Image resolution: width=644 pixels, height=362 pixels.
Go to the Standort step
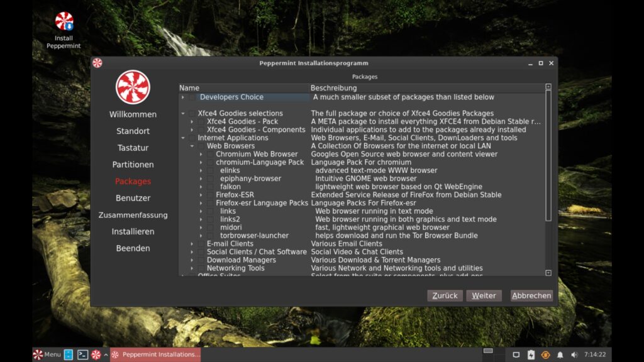coord(133,131)
